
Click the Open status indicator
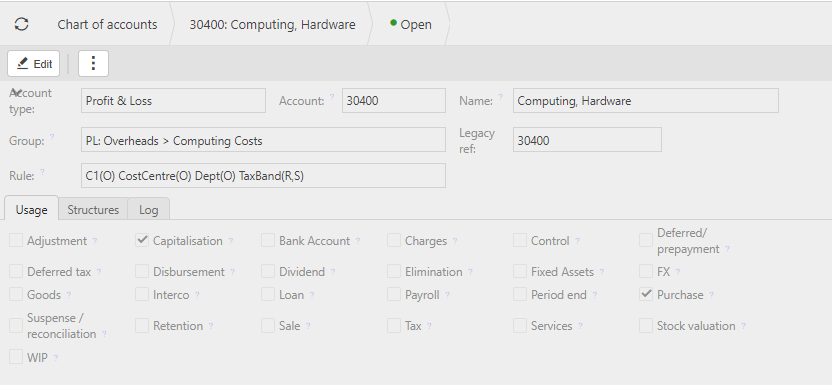[411, 24]
